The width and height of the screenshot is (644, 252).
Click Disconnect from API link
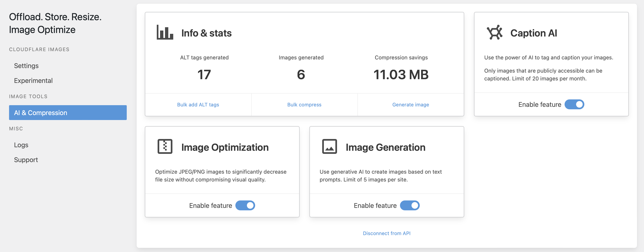point(386,233)
